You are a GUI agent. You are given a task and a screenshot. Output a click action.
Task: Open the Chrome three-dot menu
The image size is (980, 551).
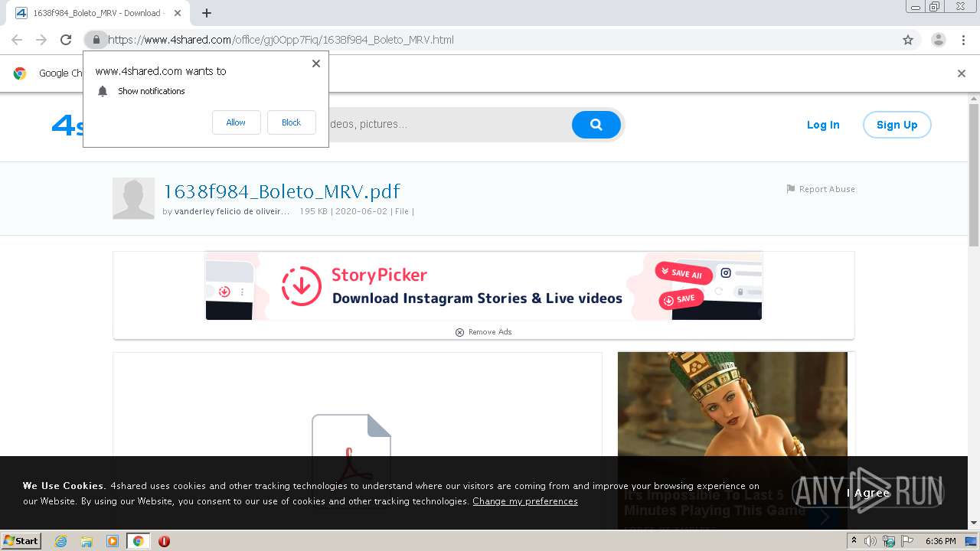963,40
